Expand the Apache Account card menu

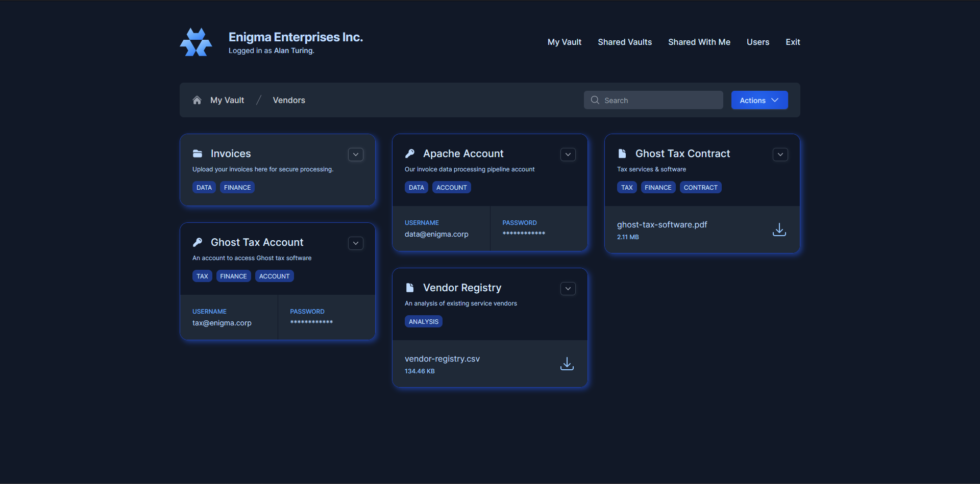(568, 155)
